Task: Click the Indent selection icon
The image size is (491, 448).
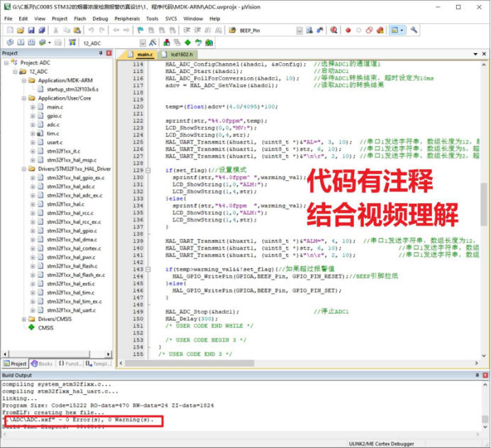Action: [x=187, y=30]
